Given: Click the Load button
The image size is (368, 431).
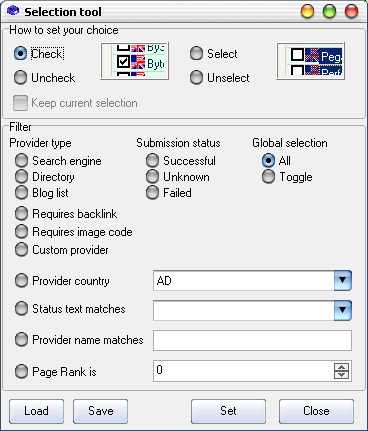Looking at the screenshot, I should [36, 411].
